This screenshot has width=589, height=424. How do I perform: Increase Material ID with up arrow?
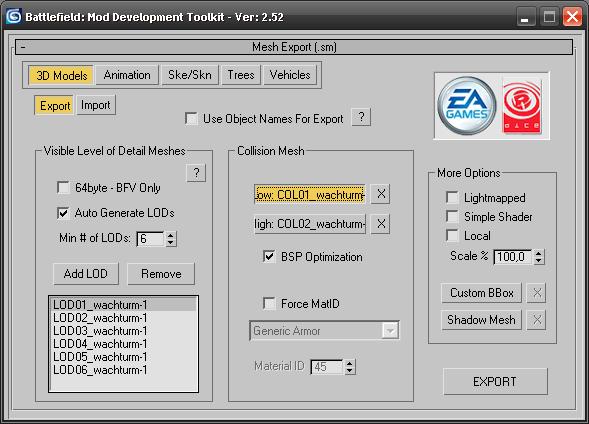(x=350, y=363)
